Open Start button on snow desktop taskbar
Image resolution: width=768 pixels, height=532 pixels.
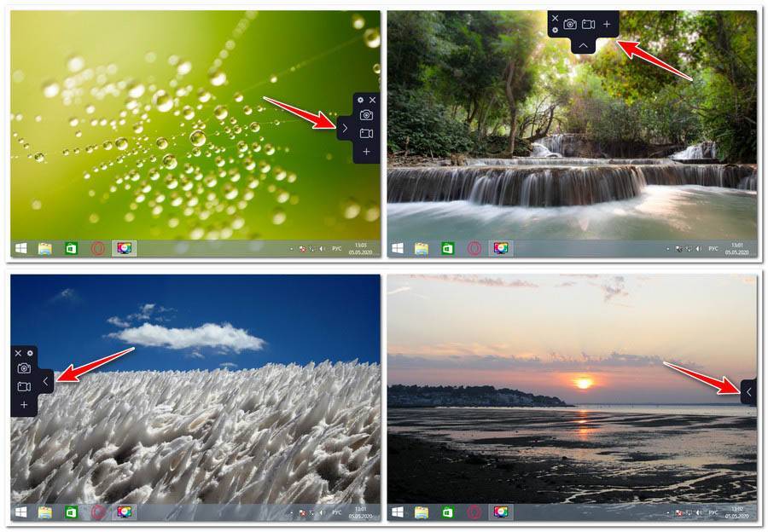pyautogui.click(x=21, y=512)
